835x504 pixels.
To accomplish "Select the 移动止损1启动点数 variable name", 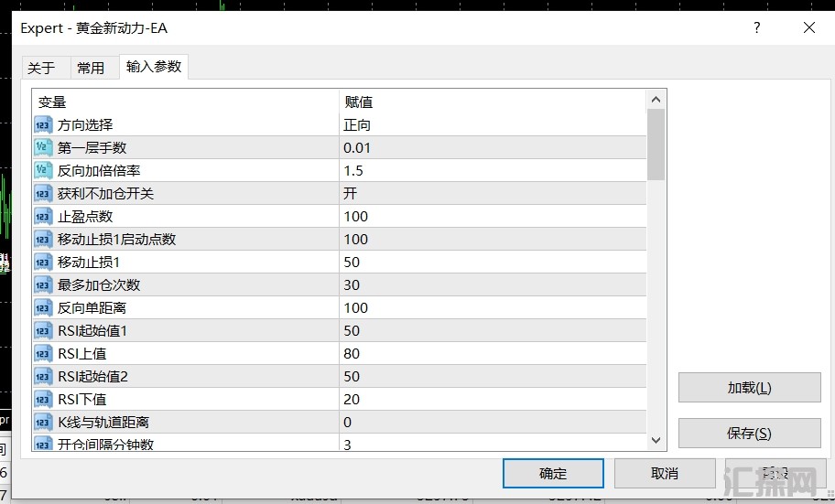I will click(116, 240).
